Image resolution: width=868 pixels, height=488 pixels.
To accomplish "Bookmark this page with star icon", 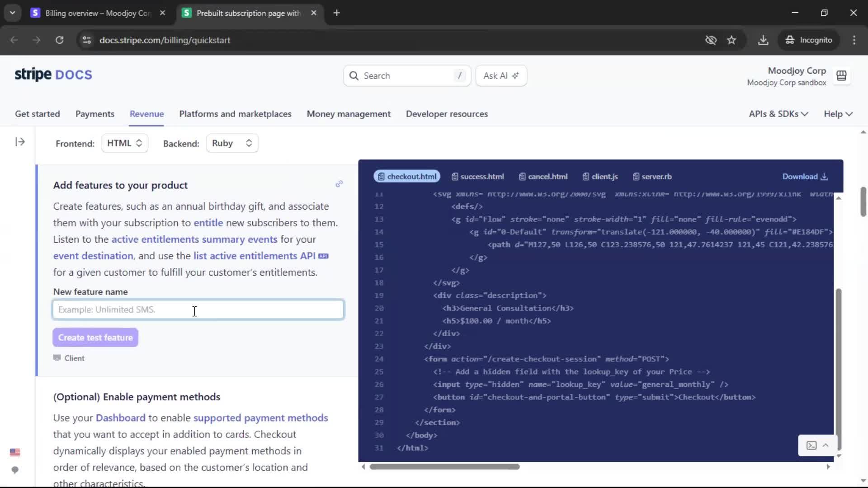I will 731,40.
